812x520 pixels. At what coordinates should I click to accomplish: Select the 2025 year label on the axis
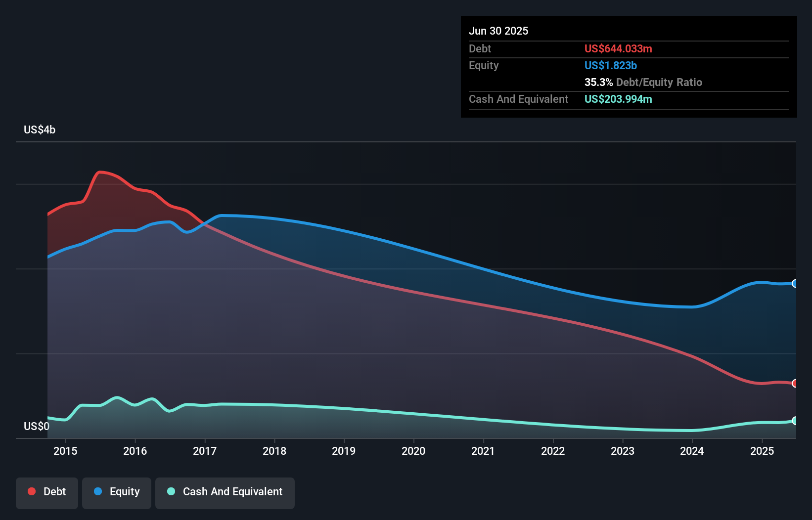[762, 451]
